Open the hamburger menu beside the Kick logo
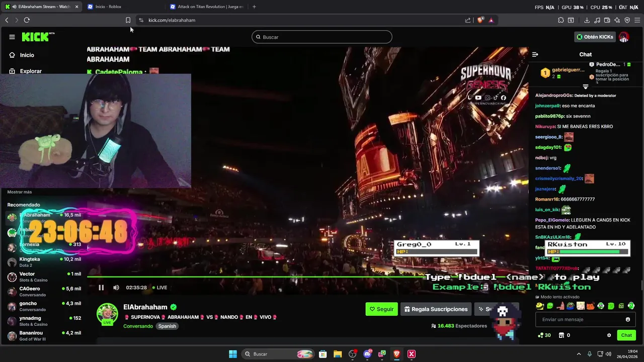This screenshot has width=644, height=362. pyautogui.click(x=12, y=37)
